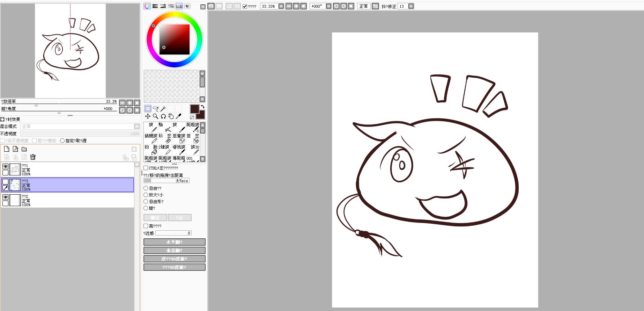Click the 水平翻? horizontal flip button
Viewport: 644px width, 311px height.
(x=174, y=242)
